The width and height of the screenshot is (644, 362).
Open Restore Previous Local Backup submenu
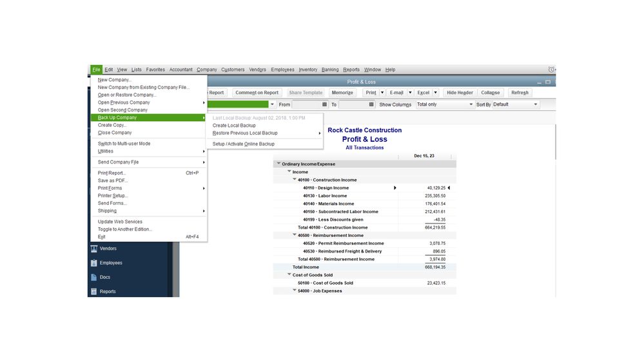pyautogui.click(x=264, y=133)
